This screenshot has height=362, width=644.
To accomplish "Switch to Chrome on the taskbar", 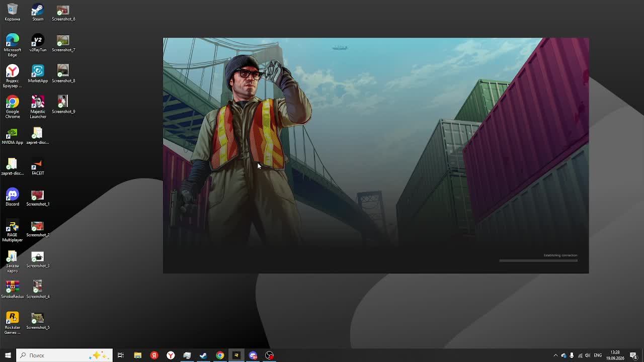I will (x=220, y=355).
